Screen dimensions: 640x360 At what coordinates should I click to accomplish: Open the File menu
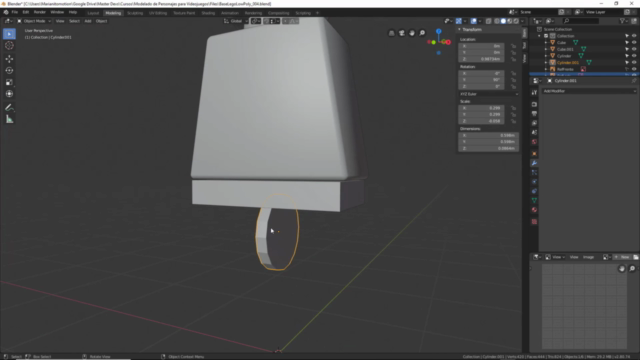point(15,12)
